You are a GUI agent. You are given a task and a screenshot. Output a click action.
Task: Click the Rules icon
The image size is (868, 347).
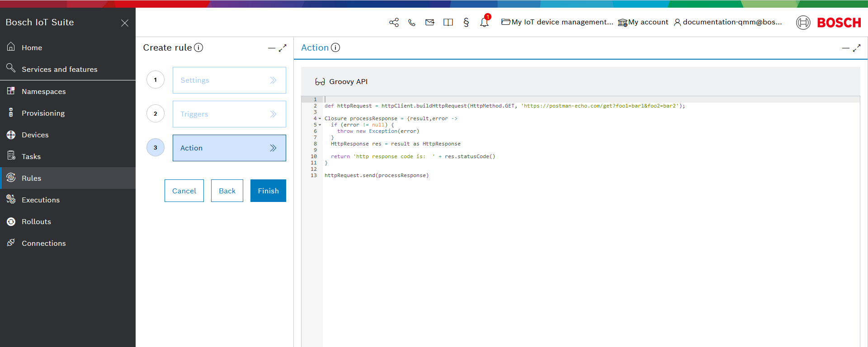click(x=11, y=178)
